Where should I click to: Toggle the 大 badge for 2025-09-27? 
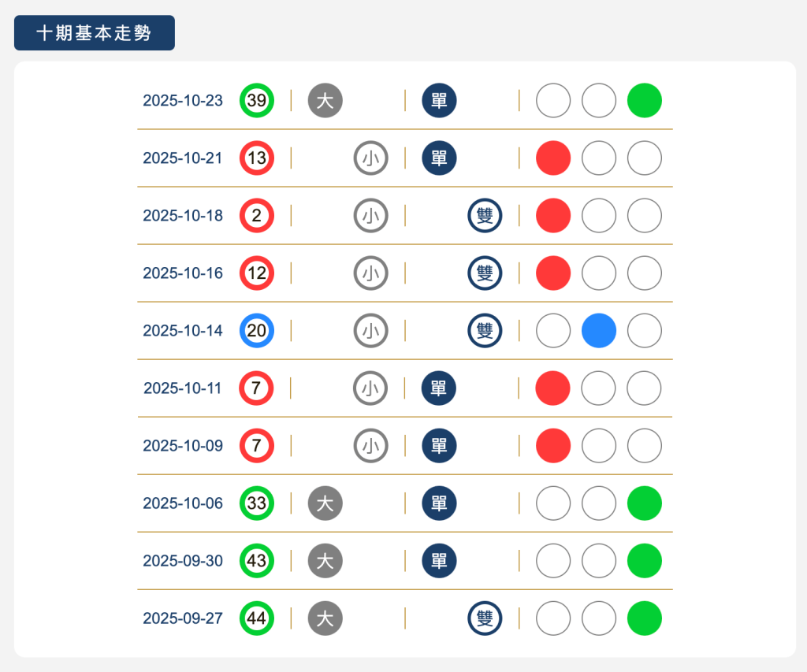tap(325, 618)
